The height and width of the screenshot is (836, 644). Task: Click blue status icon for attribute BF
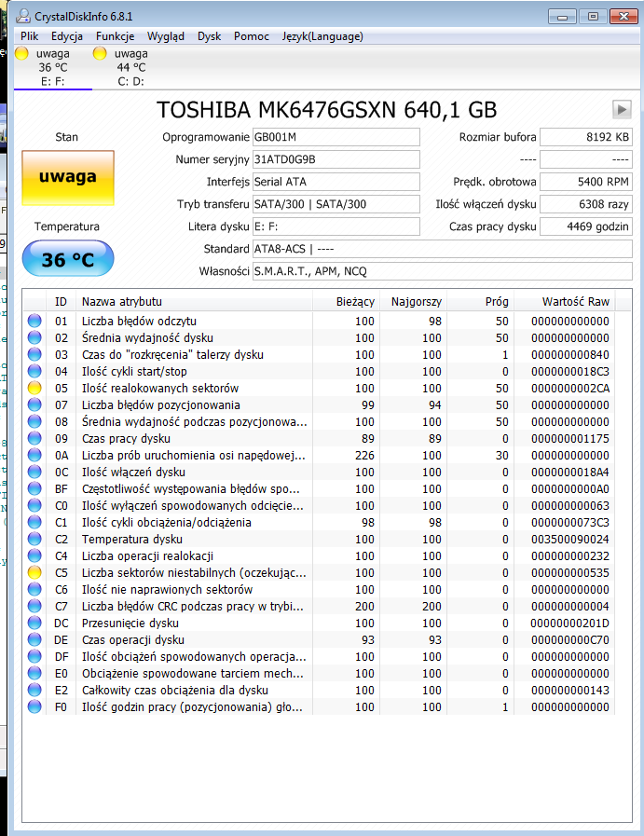pyautogui.click(x=34, y=489)
